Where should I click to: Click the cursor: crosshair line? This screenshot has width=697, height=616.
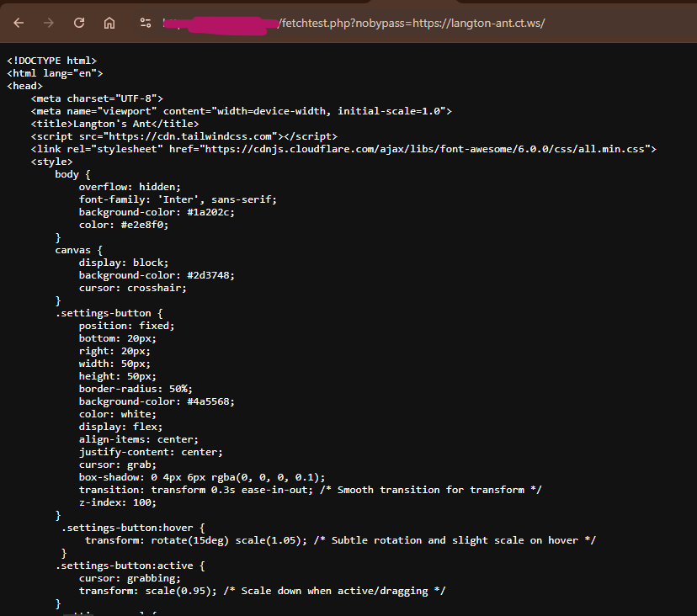[x=132, y=288]
